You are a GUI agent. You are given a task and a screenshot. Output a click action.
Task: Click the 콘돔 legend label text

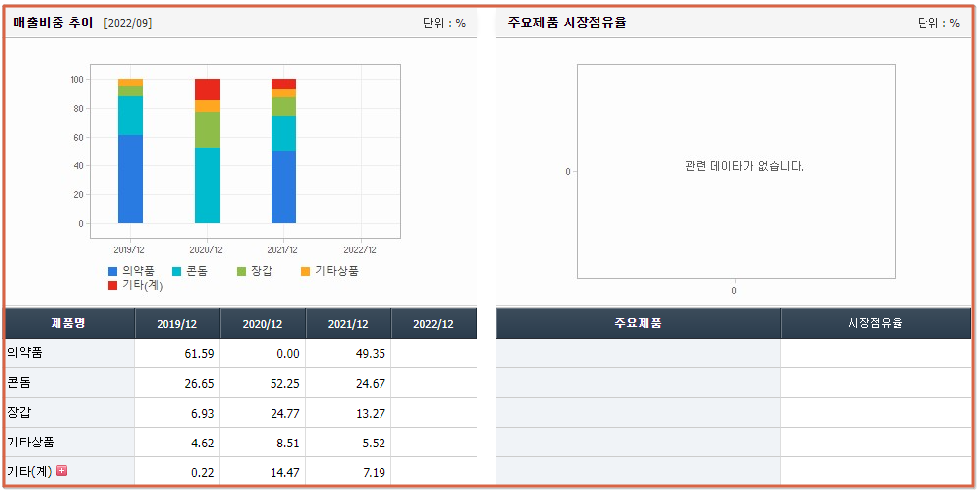pyautogui.click(x=197, y=271)
